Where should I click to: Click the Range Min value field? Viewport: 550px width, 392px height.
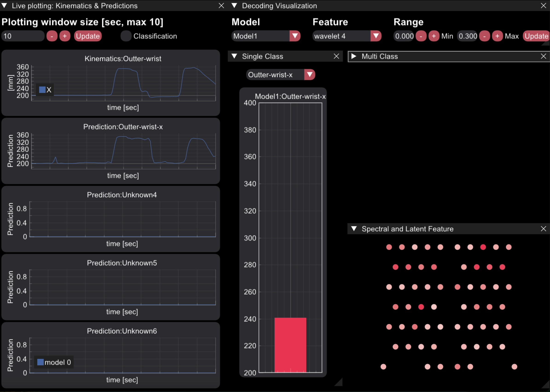point(404,36)
